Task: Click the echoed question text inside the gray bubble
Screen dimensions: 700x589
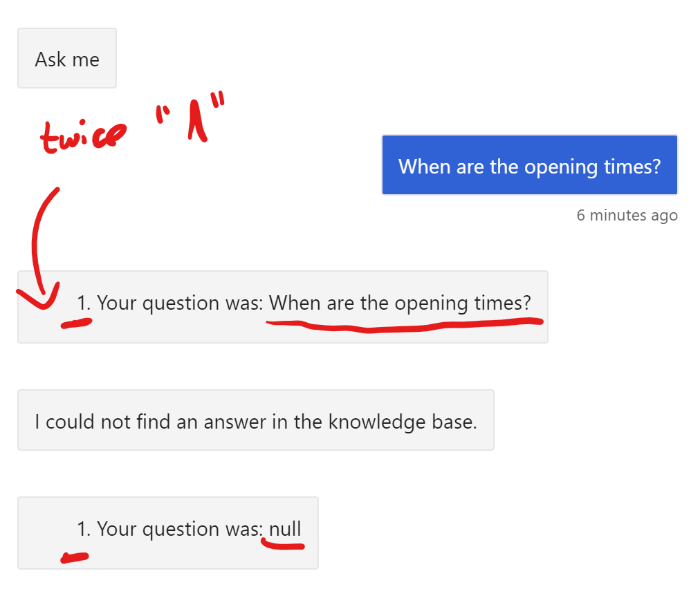Action: 400,304
